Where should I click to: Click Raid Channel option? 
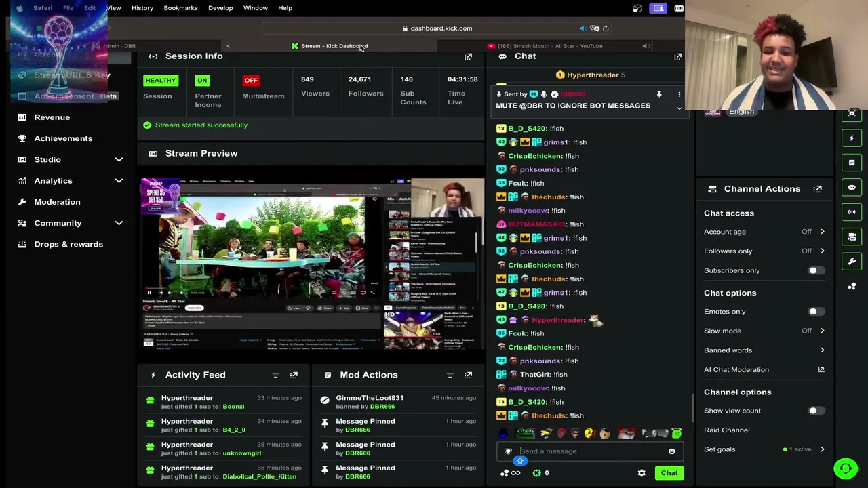[727, 430]
